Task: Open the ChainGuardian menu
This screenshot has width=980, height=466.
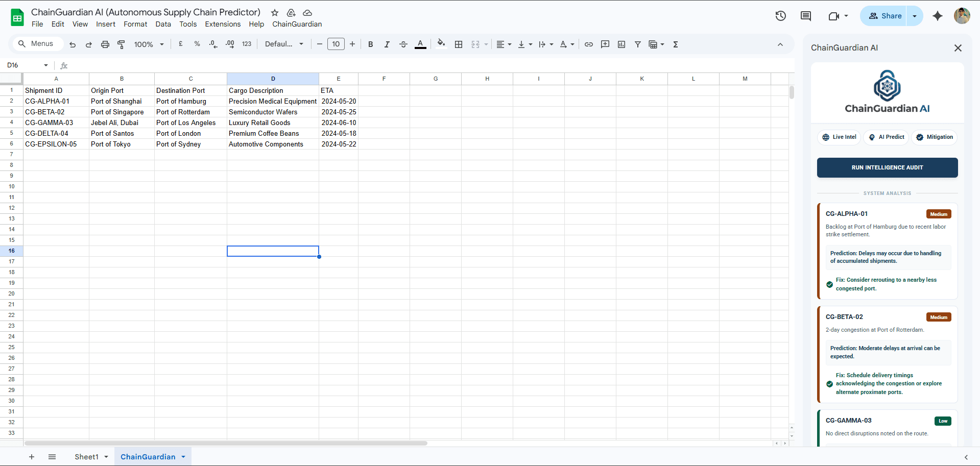Action: pos(297,24)
